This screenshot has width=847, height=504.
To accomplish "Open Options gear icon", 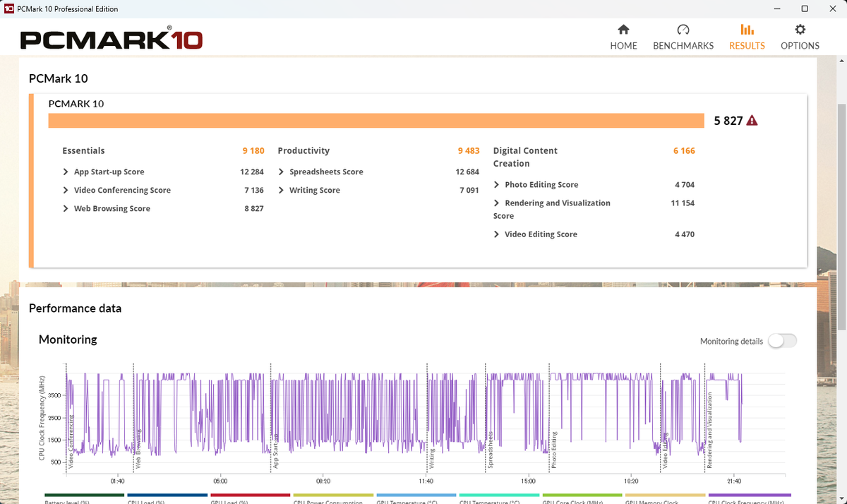I will click(800, 30).
